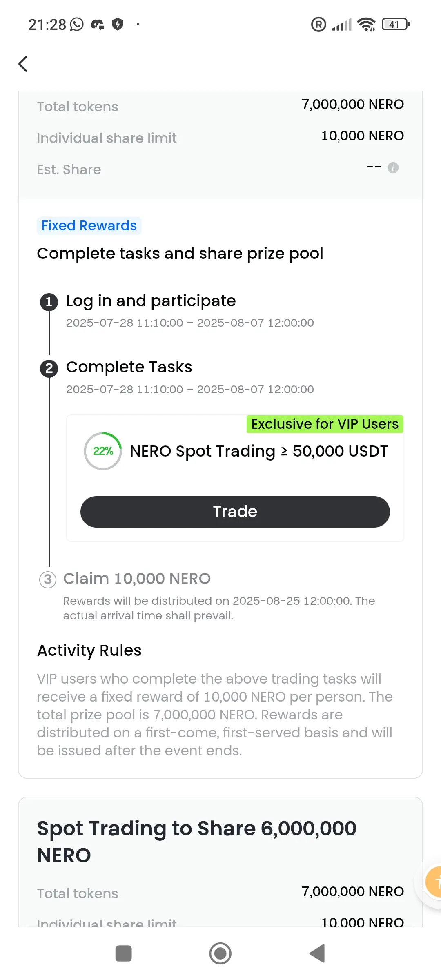Open the Est. Share info icon

[x=393, y=167]
